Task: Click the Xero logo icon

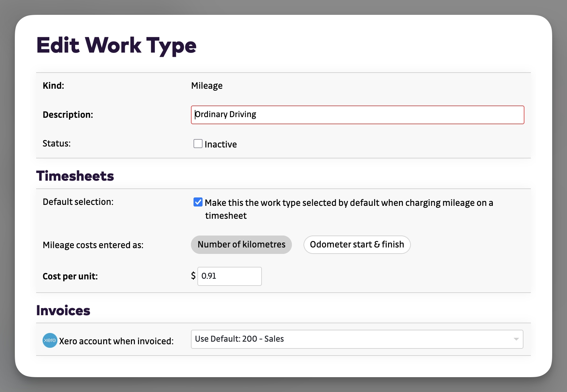Action: [49, 340]
